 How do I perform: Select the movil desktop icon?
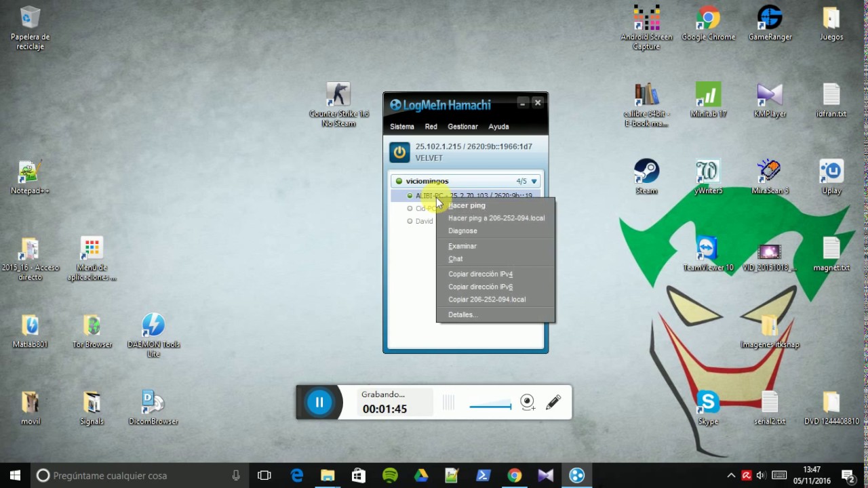[30, 407]
